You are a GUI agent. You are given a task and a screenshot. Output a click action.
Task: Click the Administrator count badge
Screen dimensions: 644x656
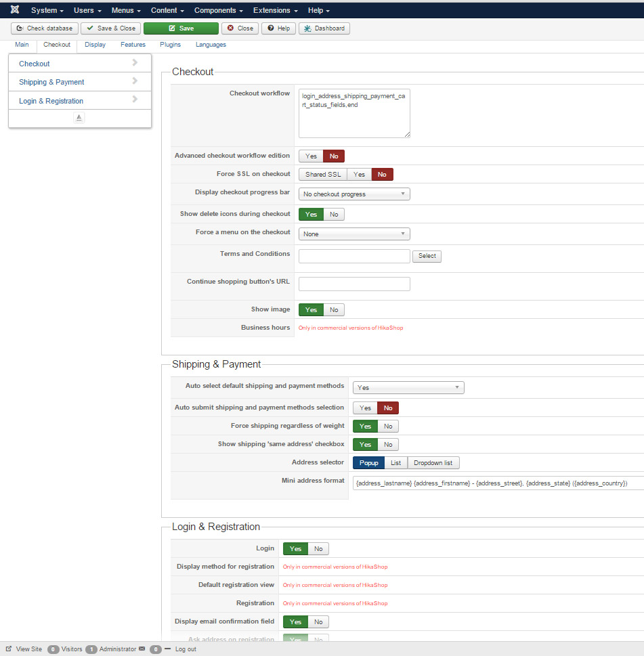pyautogui.click(x=91, y=649)
